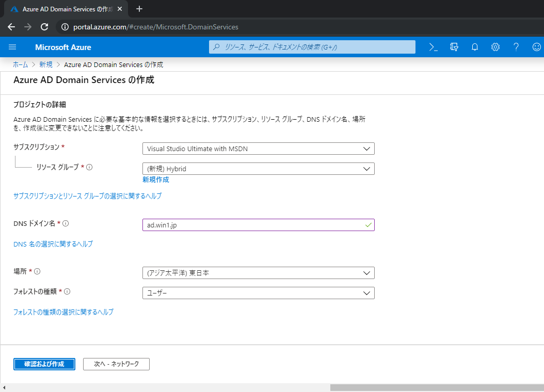Go forward with the browser forward arrow
This screenshot has width=544, height=392.
(28, 27)
